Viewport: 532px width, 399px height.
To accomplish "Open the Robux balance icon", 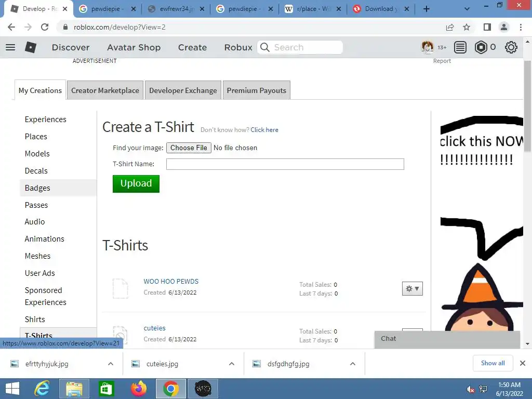I will pos(481,47).
